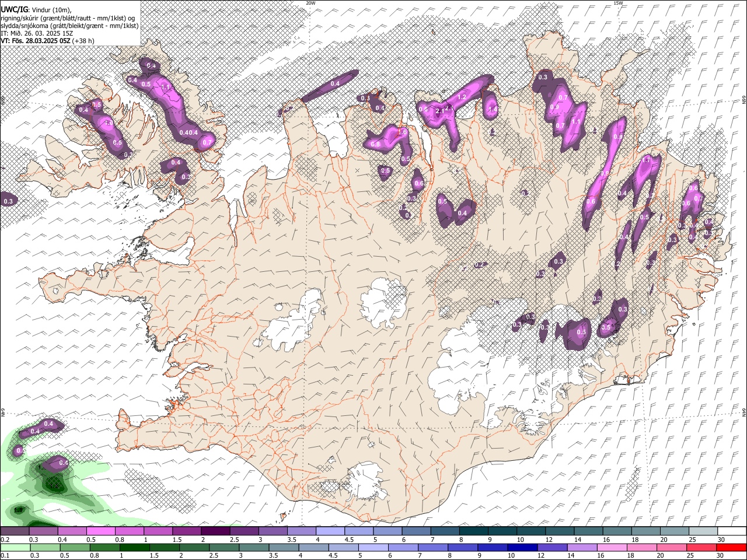Pick the dark purple 2 swatch, upper scale

point(215,531)
